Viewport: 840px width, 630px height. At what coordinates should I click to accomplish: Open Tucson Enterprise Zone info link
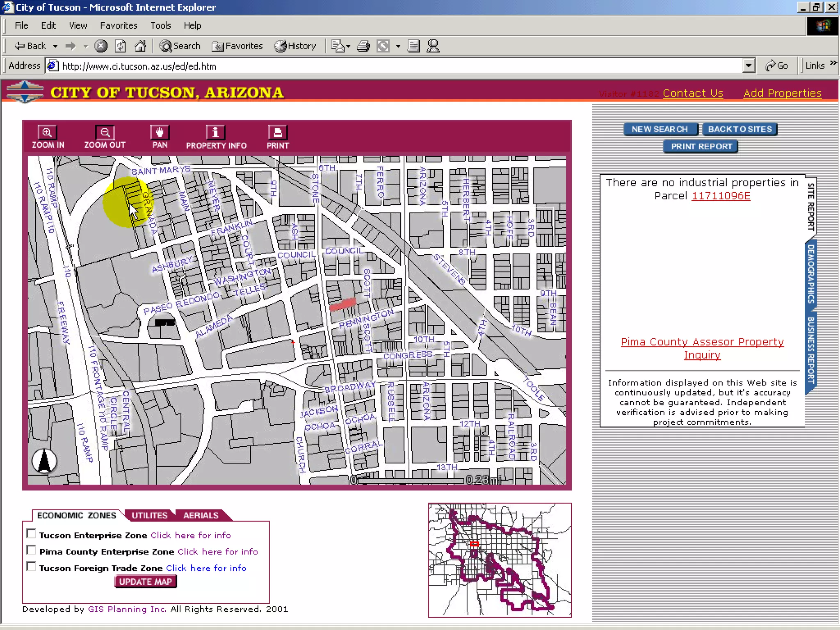click(x=191, y=535)
